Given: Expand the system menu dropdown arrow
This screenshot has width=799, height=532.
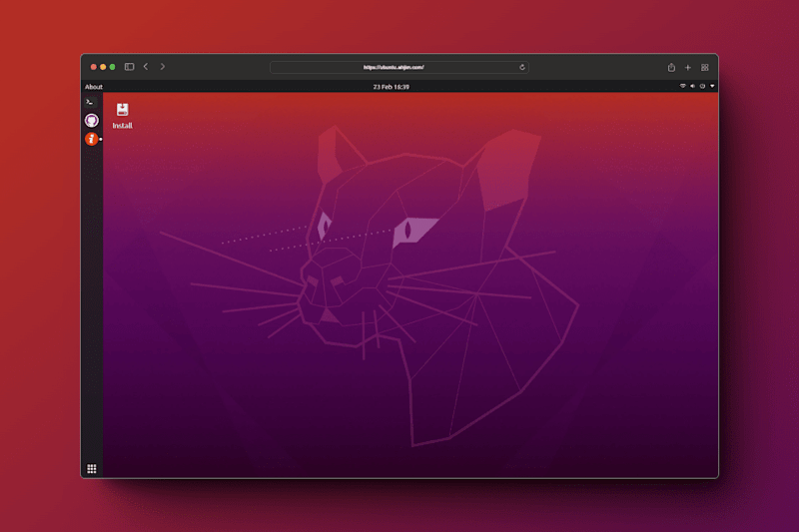Looking at the screenshot, I should click(712, 86).
